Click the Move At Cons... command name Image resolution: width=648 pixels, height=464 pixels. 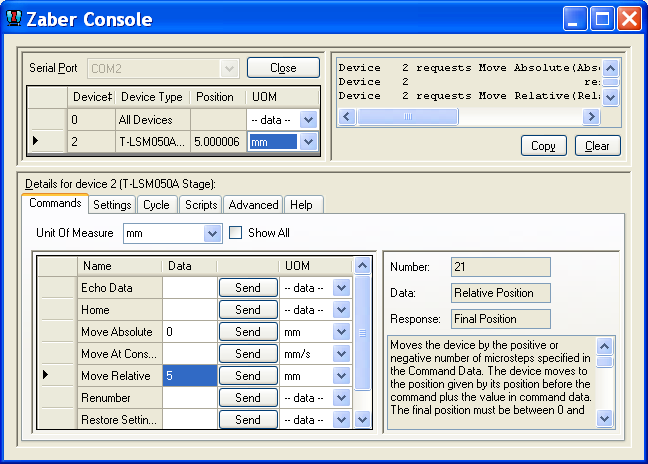click(x=119, y=354)
